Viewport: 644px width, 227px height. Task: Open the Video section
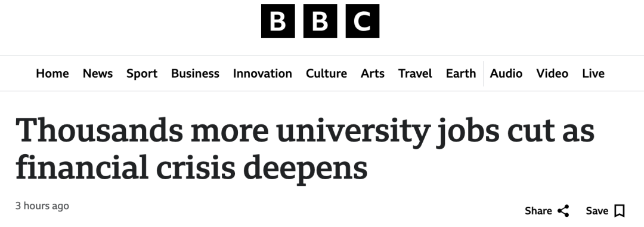coord(552,73)
